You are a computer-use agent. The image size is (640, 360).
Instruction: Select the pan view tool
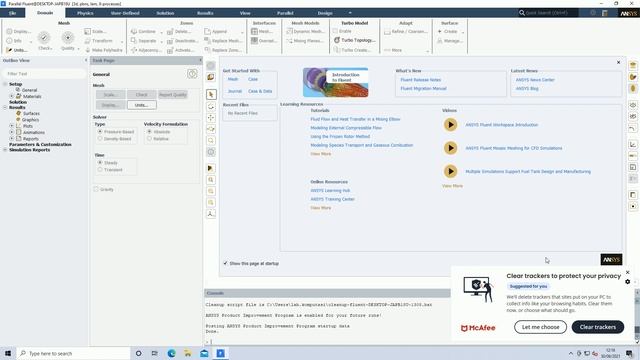(x=211, y=118)
